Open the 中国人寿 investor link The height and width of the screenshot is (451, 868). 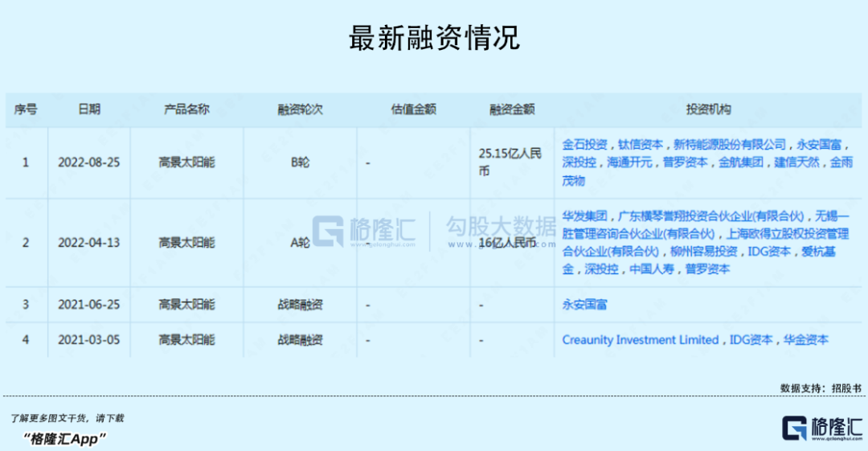[652, 269]
